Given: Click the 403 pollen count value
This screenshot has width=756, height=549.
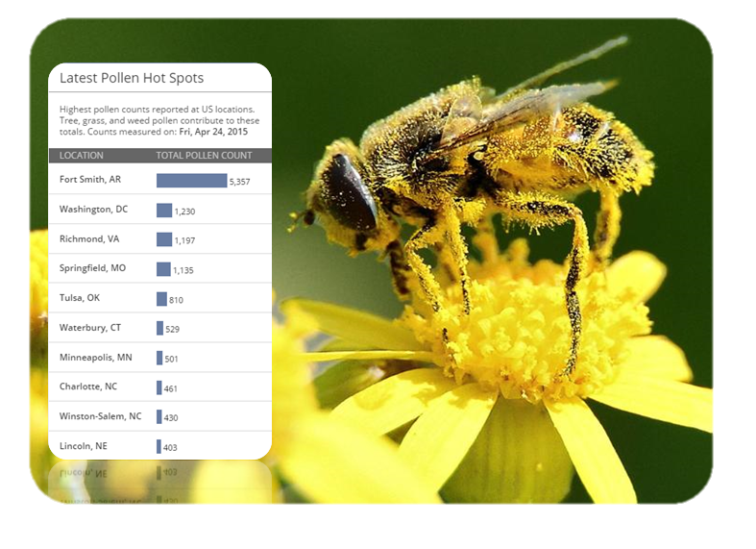Looking at the screenshot, I should coord(170,448).
